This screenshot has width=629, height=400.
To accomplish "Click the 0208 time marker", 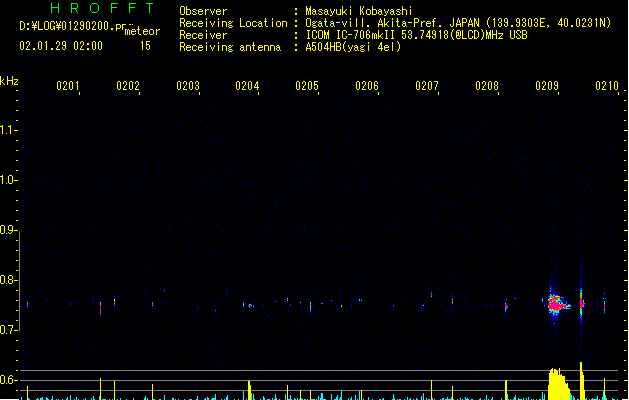I will pos(487,86).
